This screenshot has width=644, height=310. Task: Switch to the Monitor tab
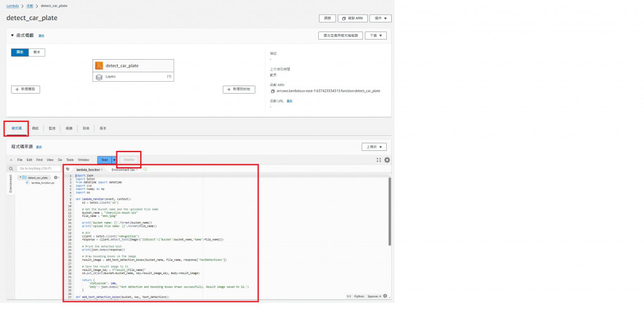point(52,128)
